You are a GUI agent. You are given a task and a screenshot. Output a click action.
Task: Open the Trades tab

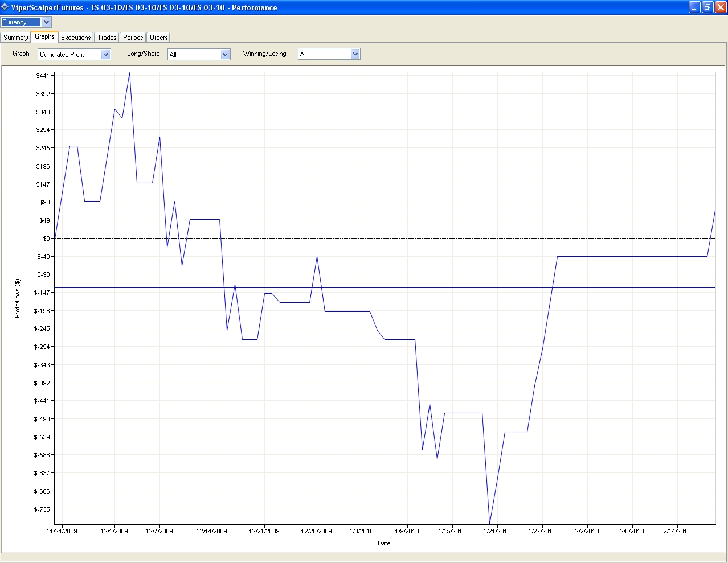[107, 38]
